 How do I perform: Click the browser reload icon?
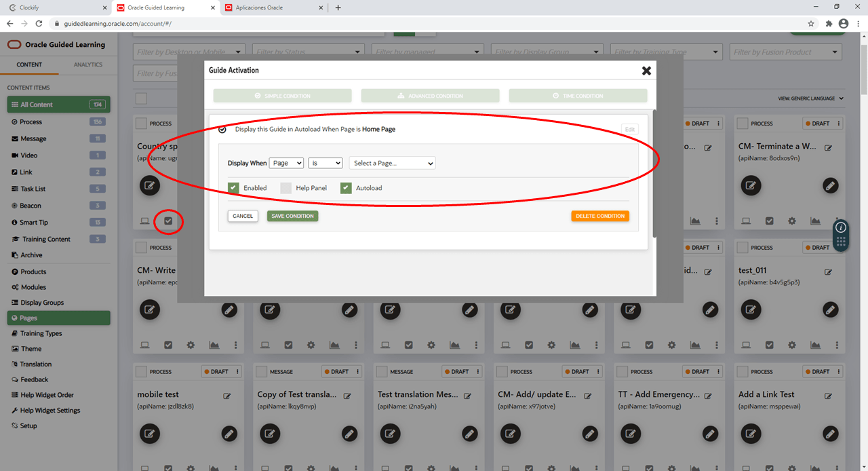click(39, 22)
